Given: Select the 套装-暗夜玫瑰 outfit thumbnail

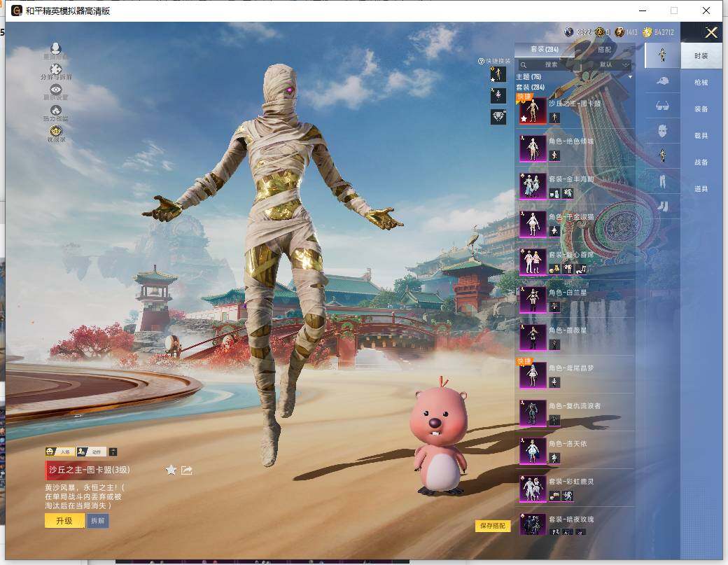Looking at the screenshot, I should point(533,524).
